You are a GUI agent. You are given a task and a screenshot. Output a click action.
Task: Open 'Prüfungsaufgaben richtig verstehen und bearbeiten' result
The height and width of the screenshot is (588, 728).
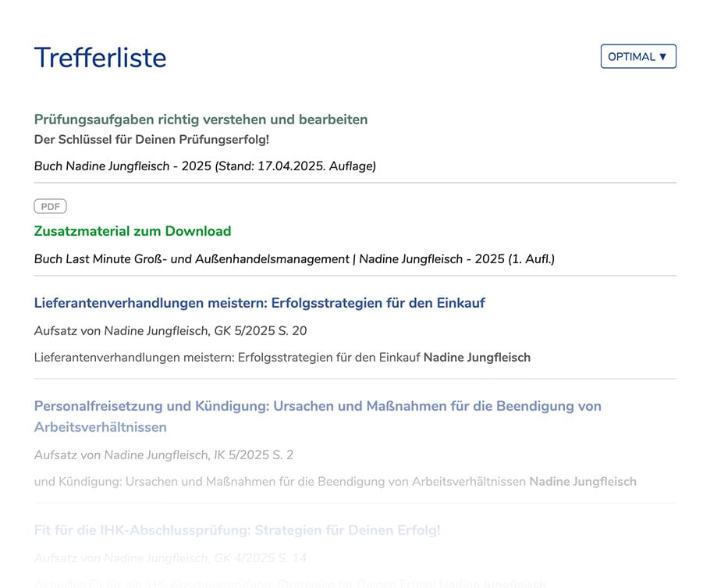201,119
